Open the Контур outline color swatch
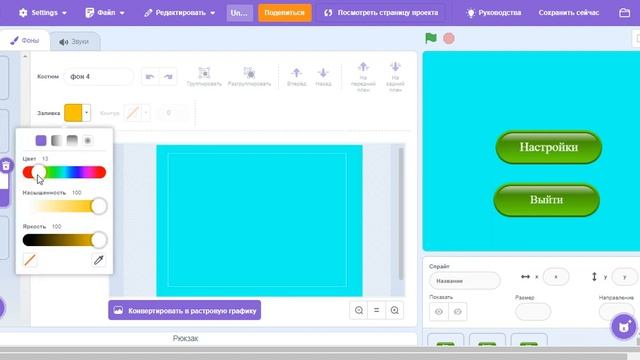Screen dimensions: 640x360 [x=132, y=113]
